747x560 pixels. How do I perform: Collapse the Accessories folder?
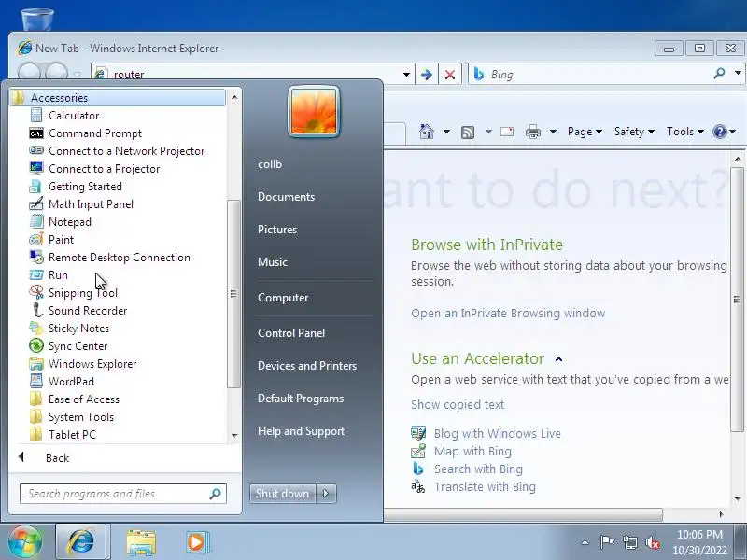pos(118,98)
